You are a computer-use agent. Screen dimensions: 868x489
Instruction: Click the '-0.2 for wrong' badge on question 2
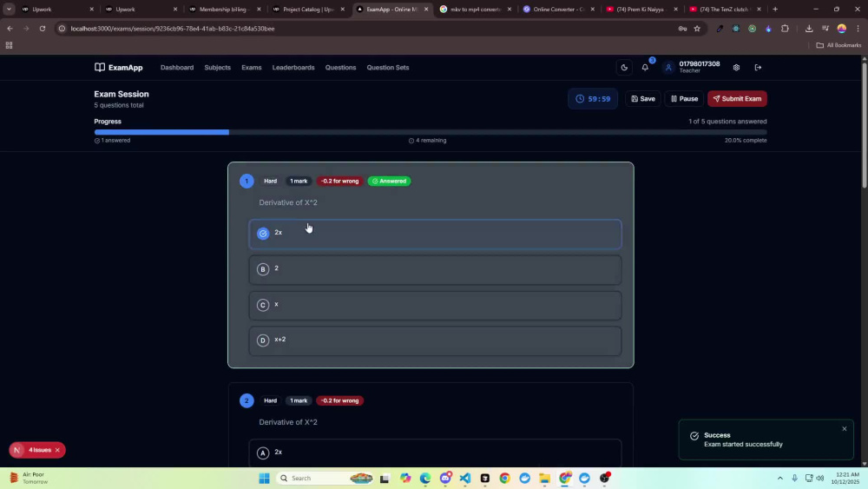tap(340, 400)
